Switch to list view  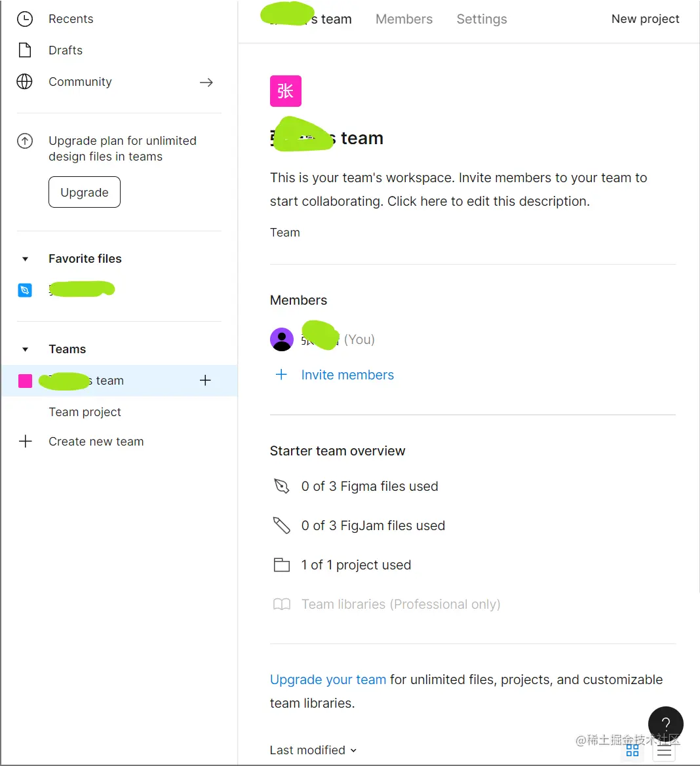click(664, 751)
